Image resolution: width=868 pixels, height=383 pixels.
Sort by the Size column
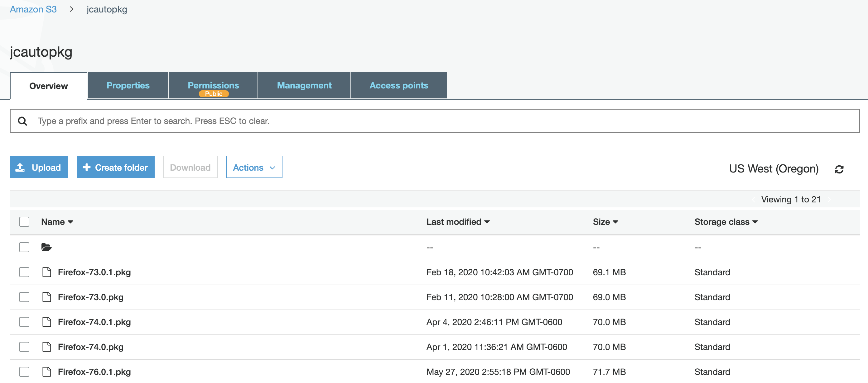(605, 222)
